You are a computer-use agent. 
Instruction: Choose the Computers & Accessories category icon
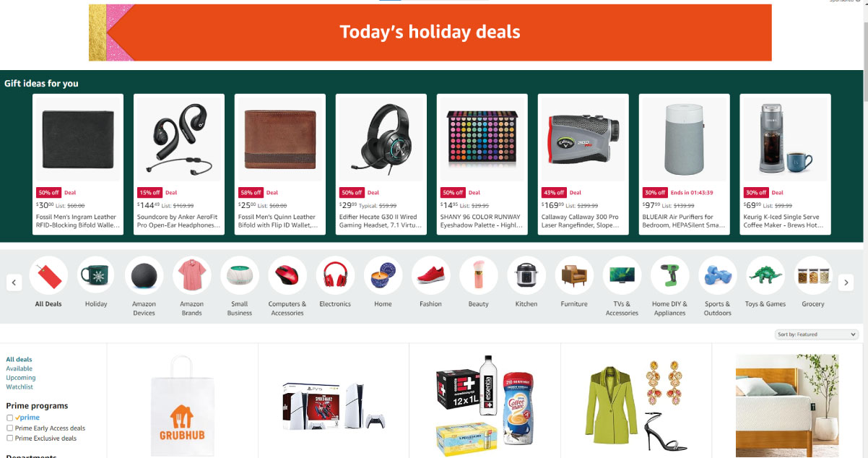(x=287, y=275)
